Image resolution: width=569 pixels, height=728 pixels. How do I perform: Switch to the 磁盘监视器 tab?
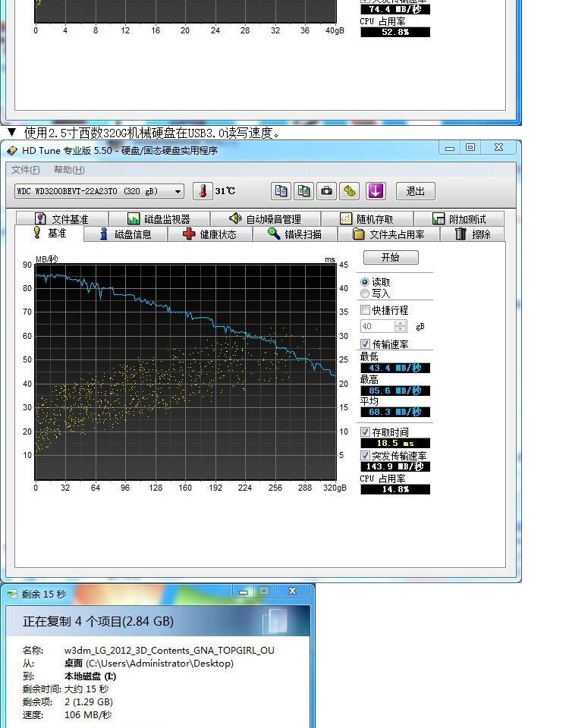pos(159,218)
